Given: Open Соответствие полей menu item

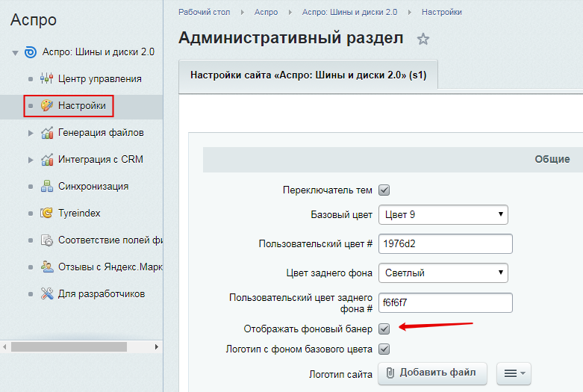Looking at the screenshot, I should (x=110, y=240).
